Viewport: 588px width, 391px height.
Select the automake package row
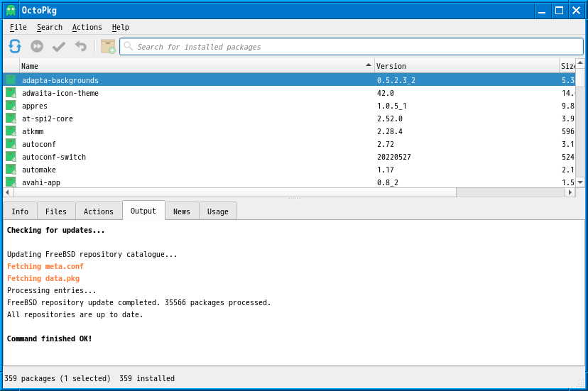192,170
